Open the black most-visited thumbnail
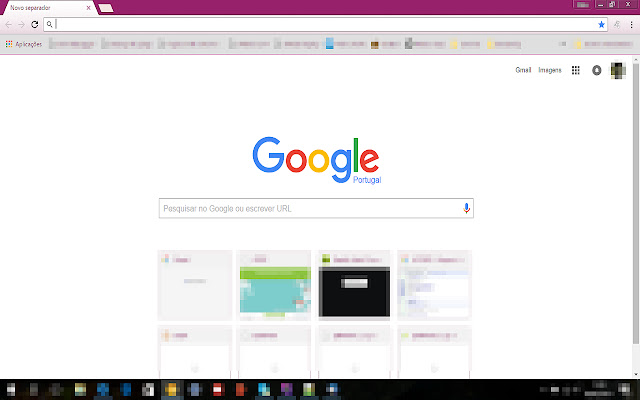The height and width of the screenshot is (400, 640). [354, 285]
